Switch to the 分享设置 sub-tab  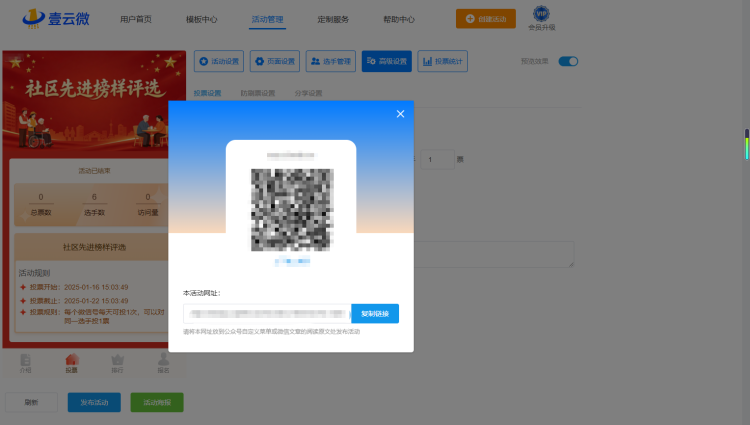[x=309, y=93]
